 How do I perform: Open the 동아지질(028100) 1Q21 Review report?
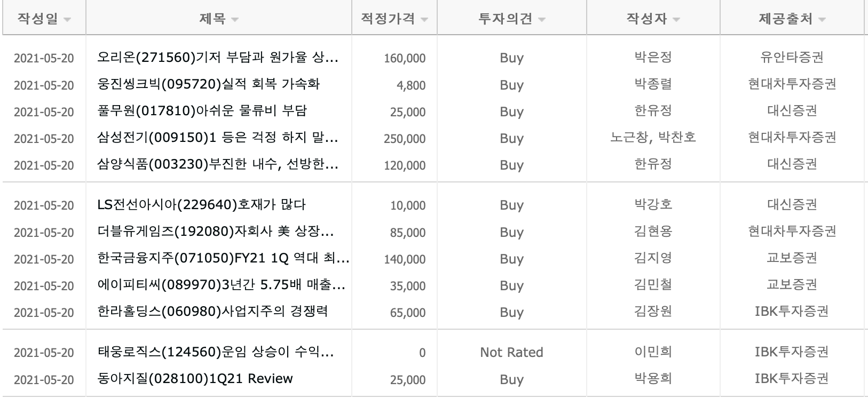click(195, 379)
